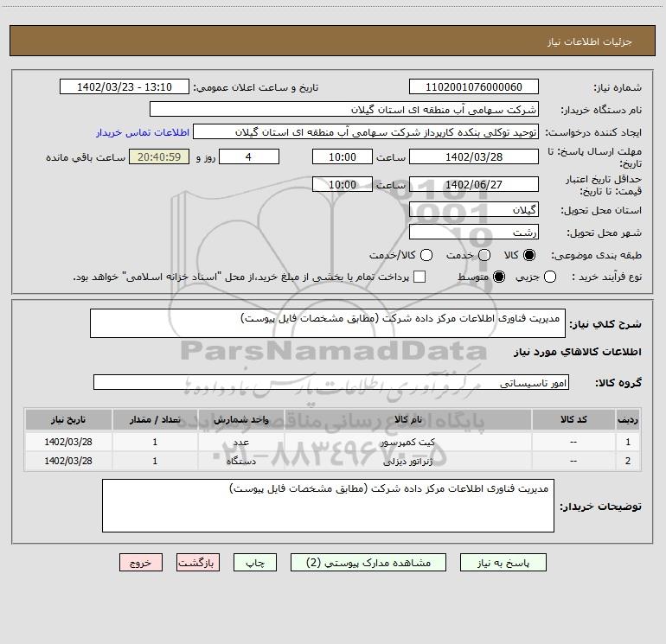Click the تاریخ نیاز column header

pos(68,419)
